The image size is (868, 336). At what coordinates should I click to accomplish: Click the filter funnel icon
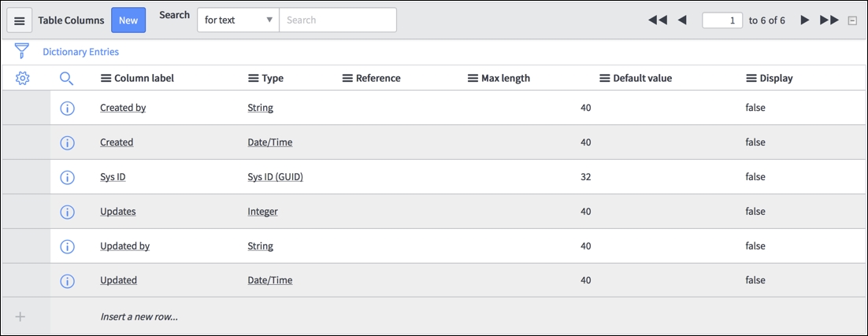[21, 51]
